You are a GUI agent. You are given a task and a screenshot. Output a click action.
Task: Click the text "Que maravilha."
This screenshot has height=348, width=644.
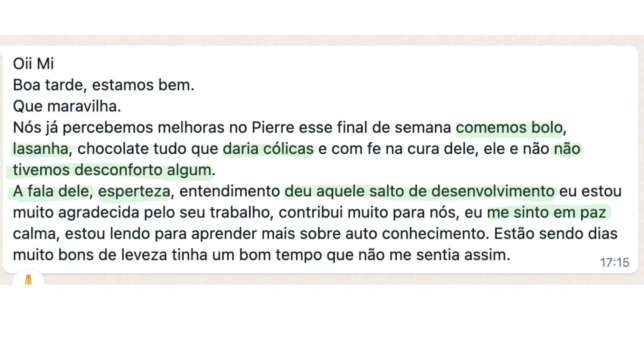(x=67, y=107)
